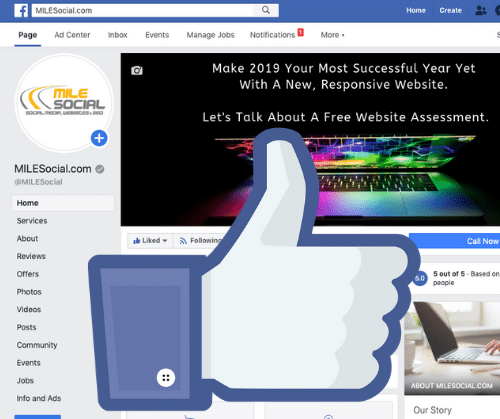
Task: Click the four-dot handle on thumbs-up
Action: pyautogui.click(x=166, y=378)
